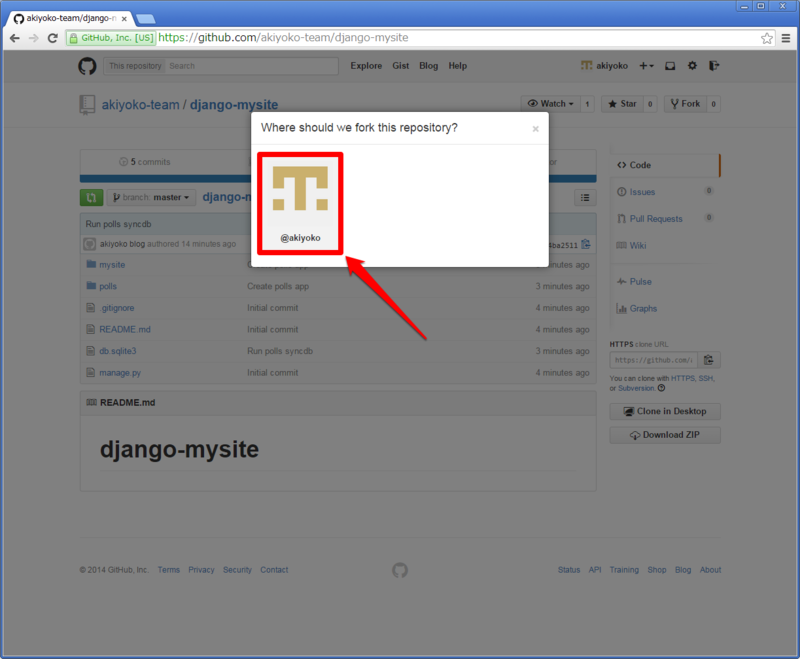View the 5 commits link

point(145,162)
